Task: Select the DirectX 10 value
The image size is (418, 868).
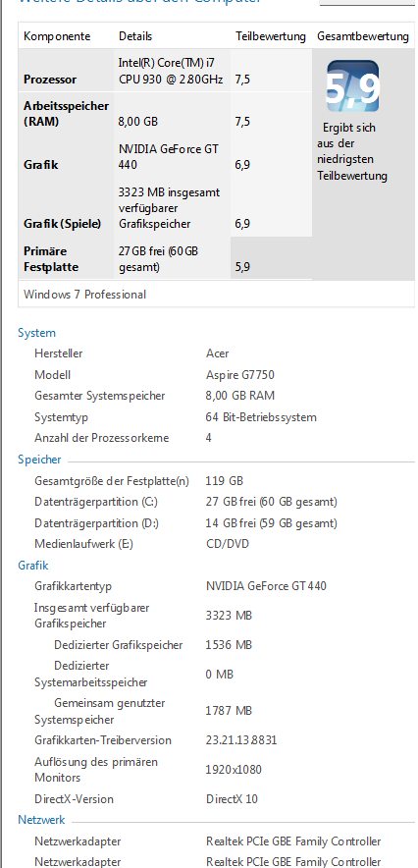Action: [x=232, y=799]
